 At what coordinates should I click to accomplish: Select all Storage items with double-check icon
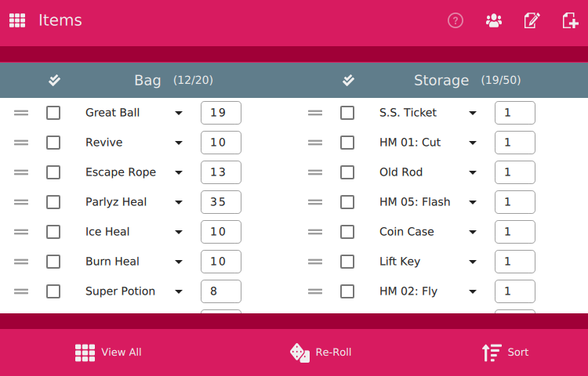pyautogui.click(x=348, y=80)
